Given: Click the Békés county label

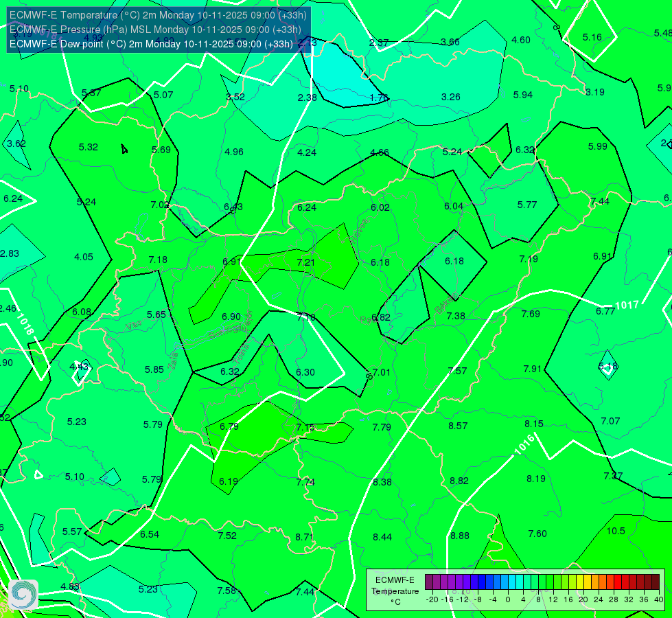Looking at the screenshot, I should (x=445, y=304).
